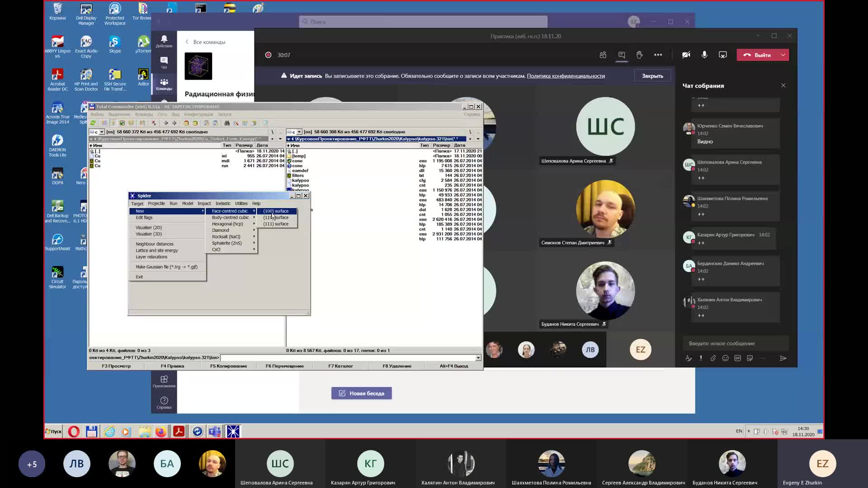Stop screen sharing icon in meeting toolbar

point(723,55)
